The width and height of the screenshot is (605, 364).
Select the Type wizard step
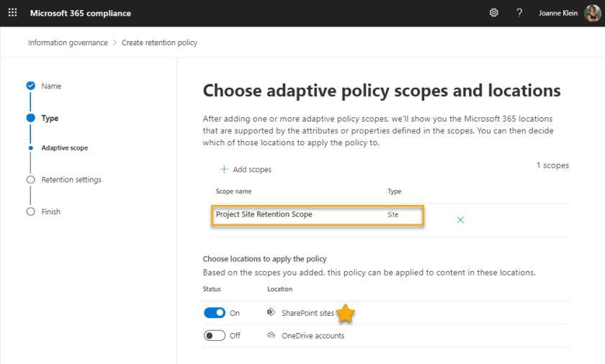click(x=50, y=118)
